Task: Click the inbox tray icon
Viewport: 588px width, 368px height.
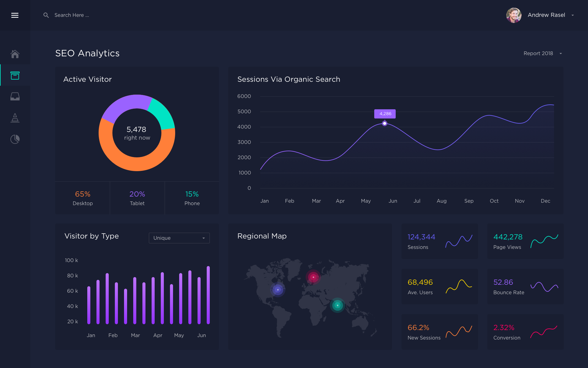Action: tap(15, 97)
